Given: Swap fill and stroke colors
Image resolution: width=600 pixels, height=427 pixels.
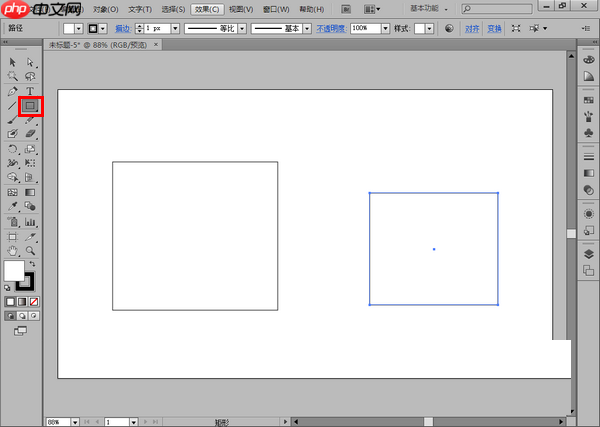Looking at the screenshot, I should click(x=31, y=264).
